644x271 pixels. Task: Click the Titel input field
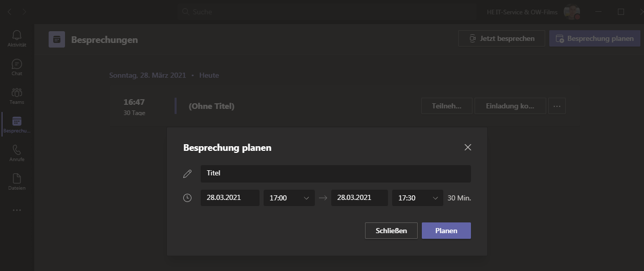click(x=335, y=173)
